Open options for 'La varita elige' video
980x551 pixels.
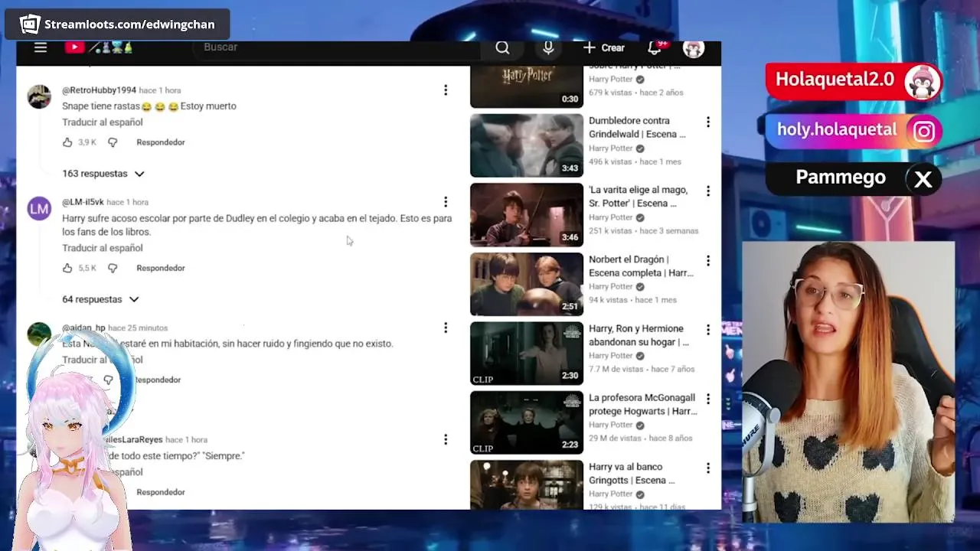pos(708,191)
